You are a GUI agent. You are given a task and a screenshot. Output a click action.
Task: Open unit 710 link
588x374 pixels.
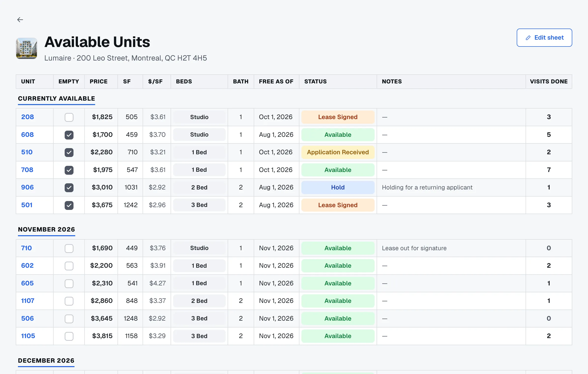(26, 248)
